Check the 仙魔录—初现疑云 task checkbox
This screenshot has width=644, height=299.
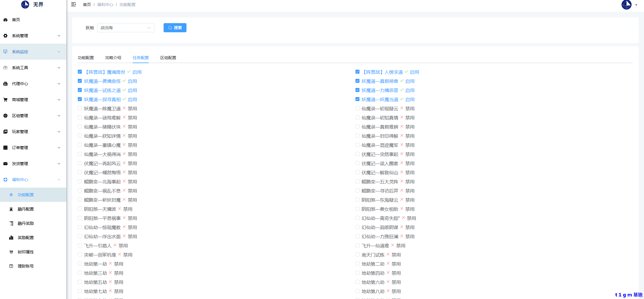[357, 109]
